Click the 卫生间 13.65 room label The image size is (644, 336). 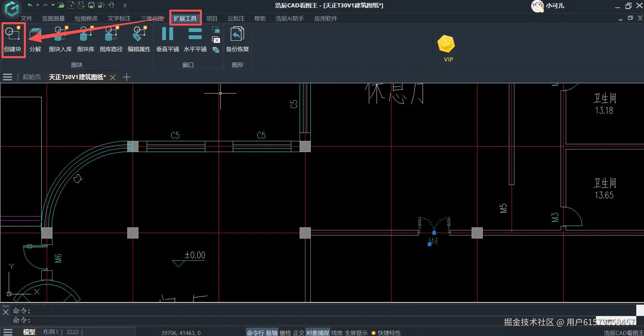point(604,189)
